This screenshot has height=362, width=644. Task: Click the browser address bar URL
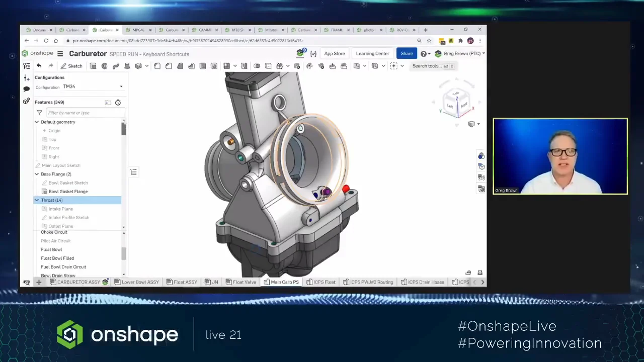pyautogui.click(x=188, y=41)
